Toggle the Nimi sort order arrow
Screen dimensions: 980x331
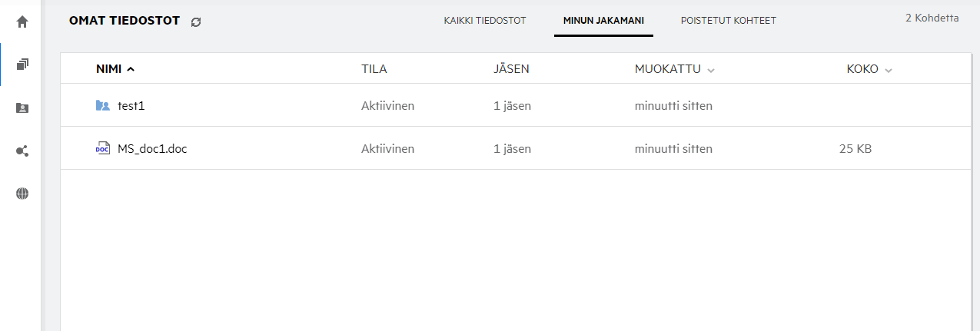131,69
